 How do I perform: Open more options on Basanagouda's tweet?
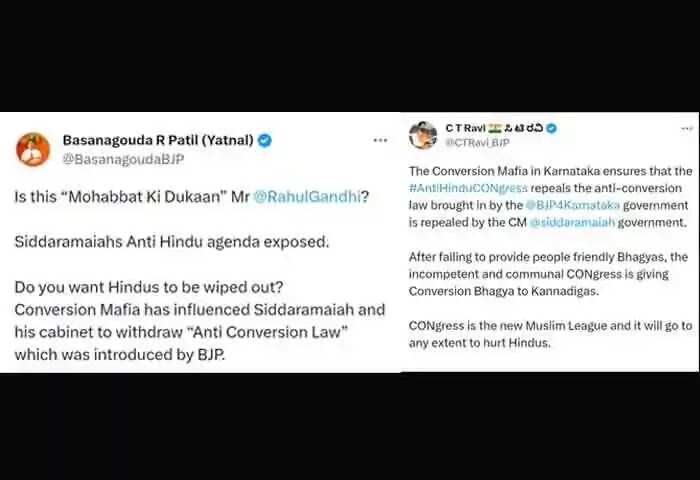[380, 140]
